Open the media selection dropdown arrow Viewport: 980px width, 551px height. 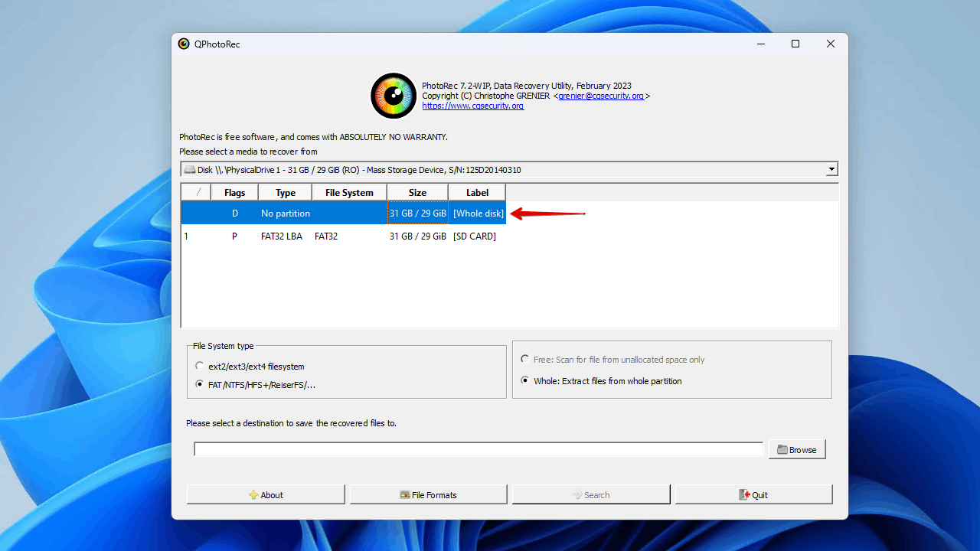pos(831,170)
